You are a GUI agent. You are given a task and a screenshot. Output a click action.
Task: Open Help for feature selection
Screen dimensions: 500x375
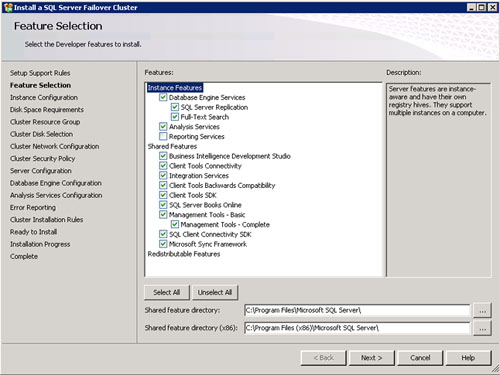[468, 358]
